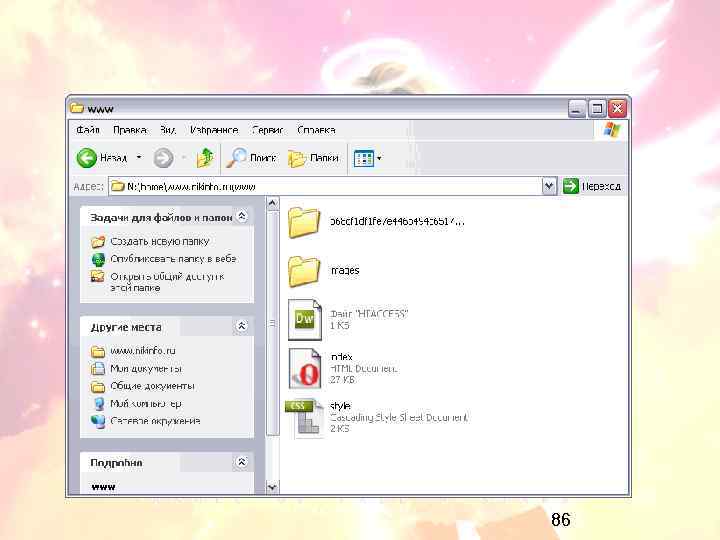720x540 pixels.
Task: Open the Вид menu
Action: (x=168, y=130)
